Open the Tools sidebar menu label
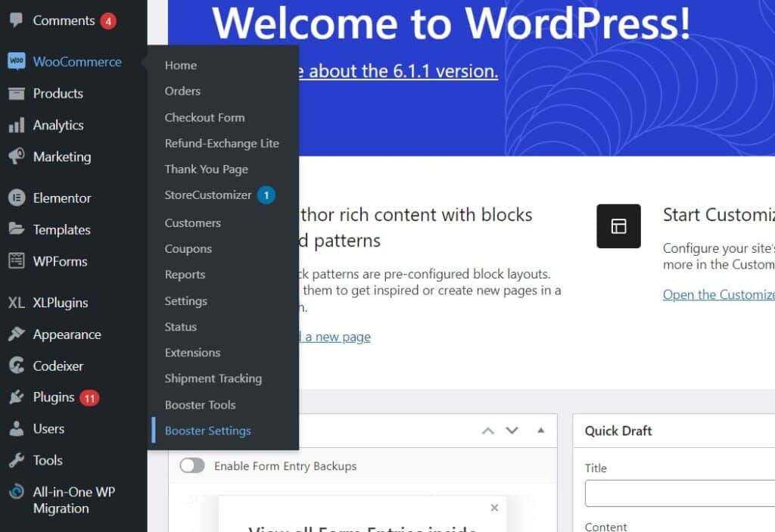 (48, 460)
